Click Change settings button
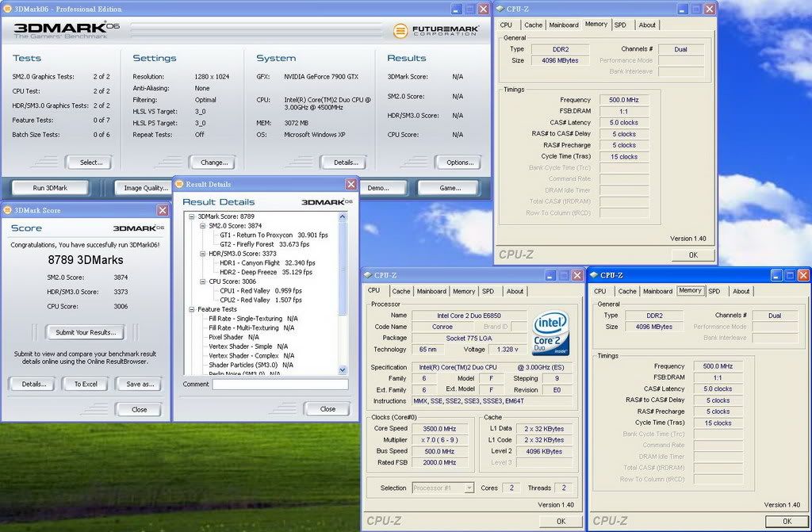 pyautogui.click(x=214, y=163)
